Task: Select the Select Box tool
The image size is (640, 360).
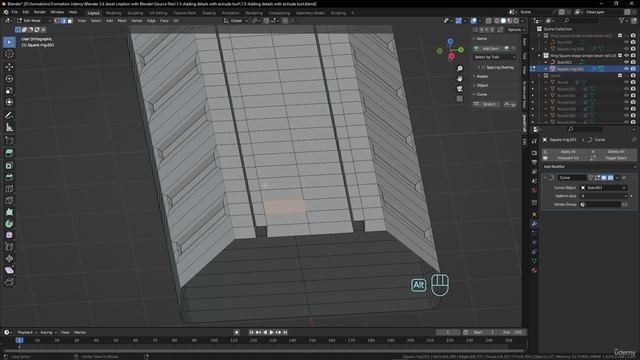Action: coord(9,42)
